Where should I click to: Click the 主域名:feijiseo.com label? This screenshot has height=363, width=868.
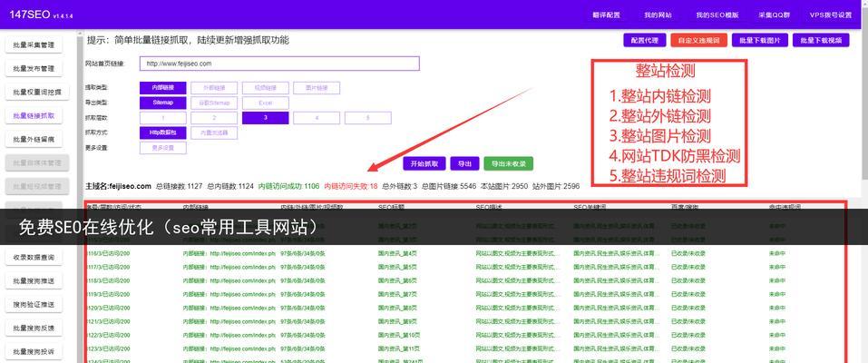[118, 186]
